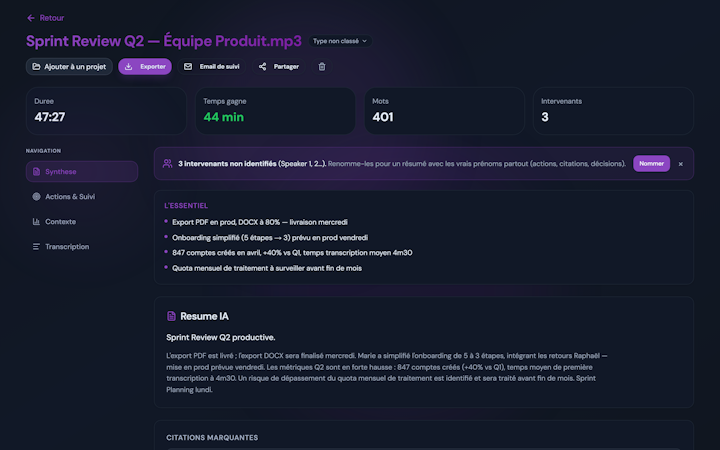The image size is (720, 450).
Task: Open the Type non classé dropdown
Action: 340,41
